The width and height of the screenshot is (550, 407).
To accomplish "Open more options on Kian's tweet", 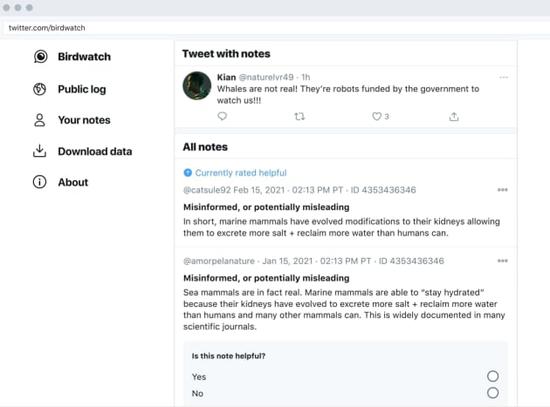I will pyautogui.click(x=504, y=77).
